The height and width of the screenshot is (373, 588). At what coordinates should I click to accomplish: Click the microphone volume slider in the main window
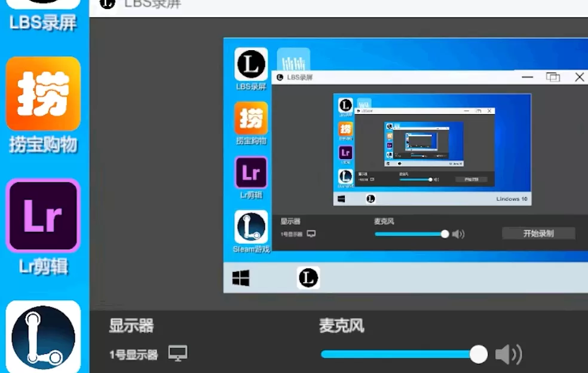pyautogui.click(x=404, y=354)
